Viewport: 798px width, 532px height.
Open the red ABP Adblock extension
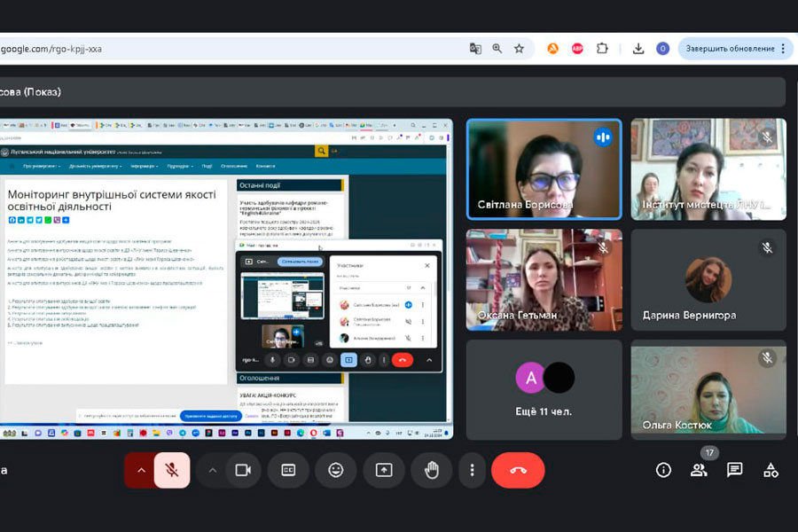[577, 49]
